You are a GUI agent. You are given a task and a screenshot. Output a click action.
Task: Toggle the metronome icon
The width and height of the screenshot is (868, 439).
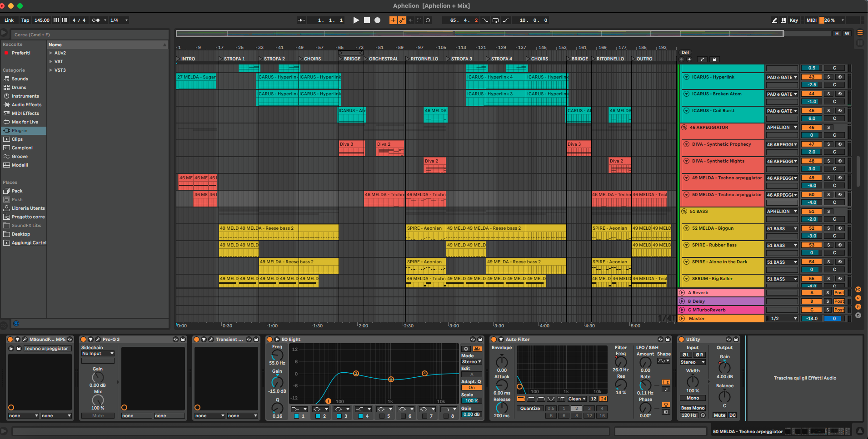click(96, 20)
